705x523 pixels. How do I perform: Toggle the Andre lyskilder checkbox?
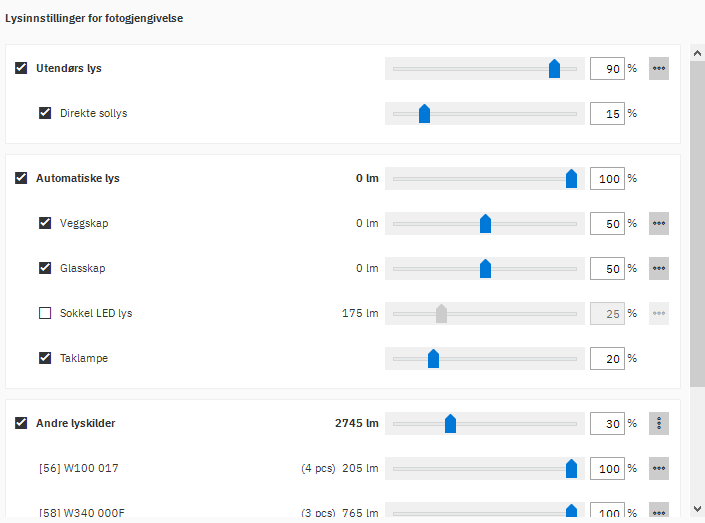(21, 423)
